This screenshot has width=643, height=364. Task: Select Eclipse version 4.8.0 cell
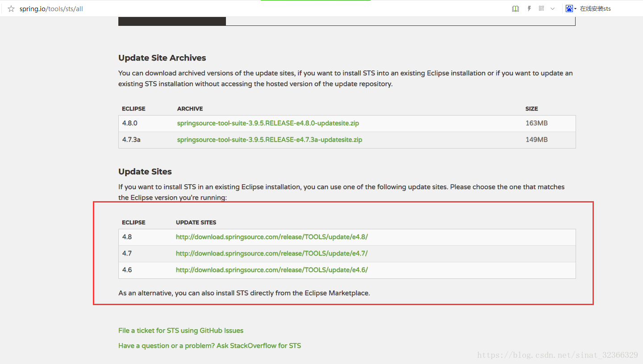tap(129, 123)
